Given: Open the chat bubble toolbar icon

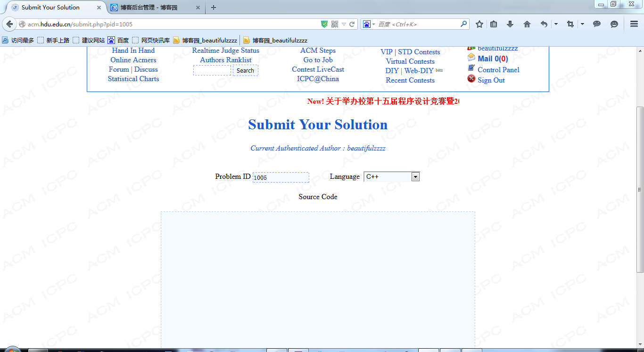Looking at the screenshot, I should (597, 24).
